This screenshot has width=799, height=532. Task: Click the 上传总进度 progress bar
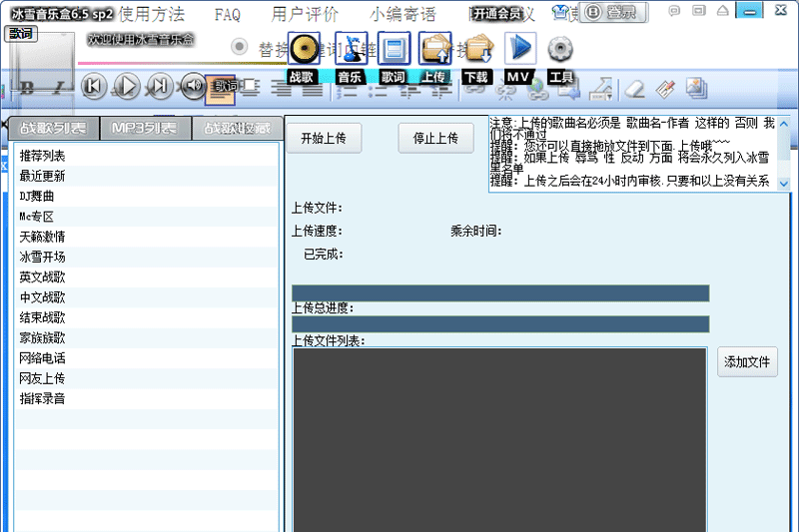tap(500, 324)
